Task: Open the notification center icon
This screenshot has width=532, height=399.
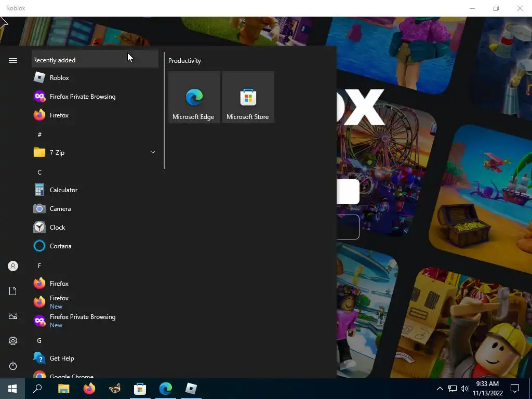Action: [x=515, y=389]
